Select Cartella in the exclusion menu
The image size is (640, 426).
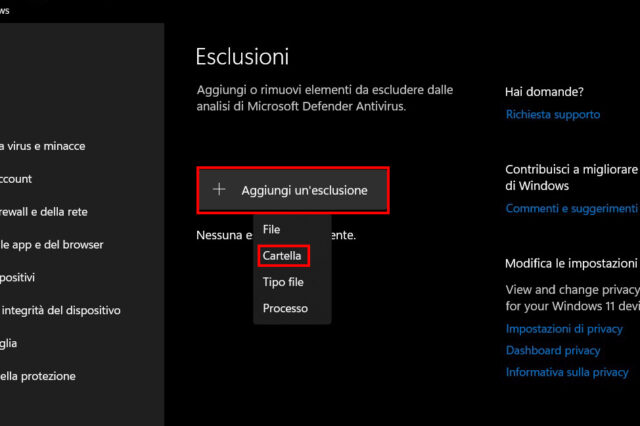[282, 256]
